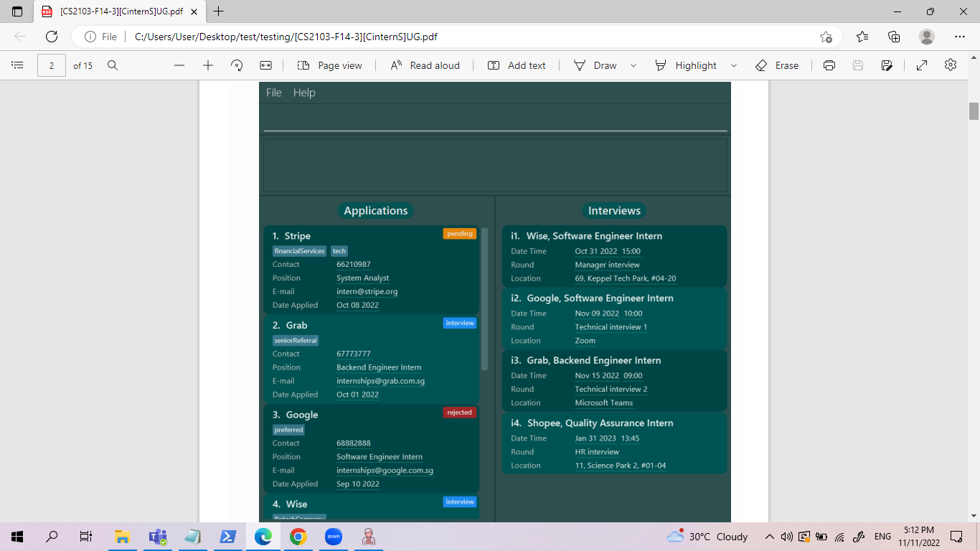Select the i1. Wise interview title
Screen dimensions: 980x551
[x=586, y=236]
